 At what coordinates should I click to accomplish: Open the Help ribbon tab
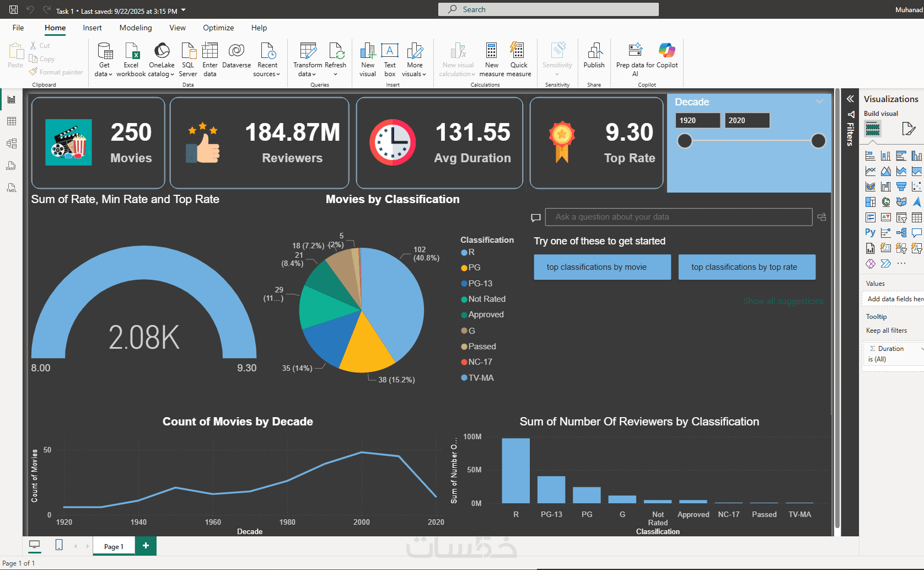point(259,28)
